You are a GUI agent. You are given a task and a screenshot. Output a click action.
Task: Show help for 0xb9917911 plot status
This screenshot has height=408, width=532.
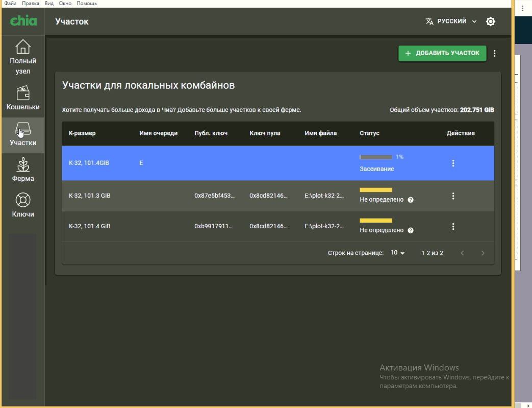coord(411,230)
